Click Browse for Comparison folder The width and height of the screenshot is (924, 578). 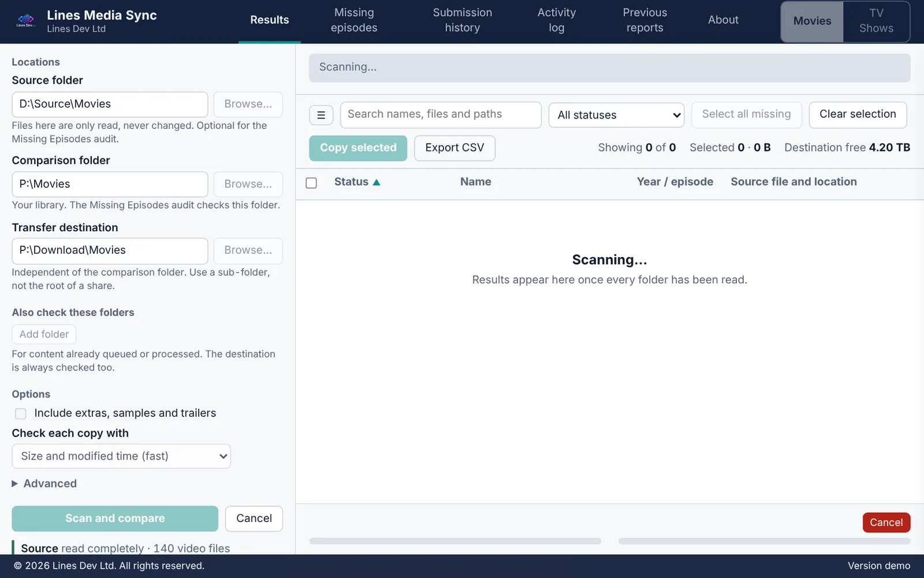(248, 184)
